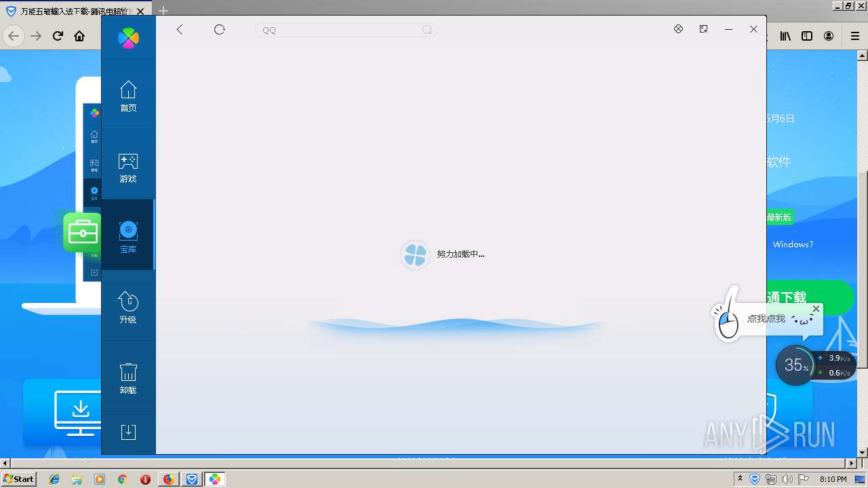Open Internet Explorer from taskbar
Image resolution: width=868 pixels, height=488 pixels.
tap(54, 479)
